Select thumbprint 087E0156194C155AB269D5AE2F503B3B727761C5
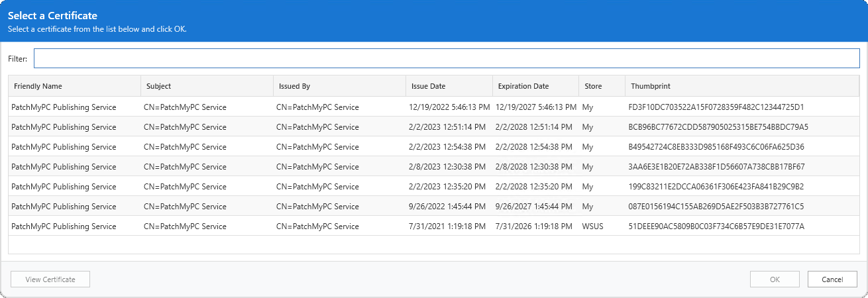This screenshot has width=868, height=298. [x=716, y=207]
